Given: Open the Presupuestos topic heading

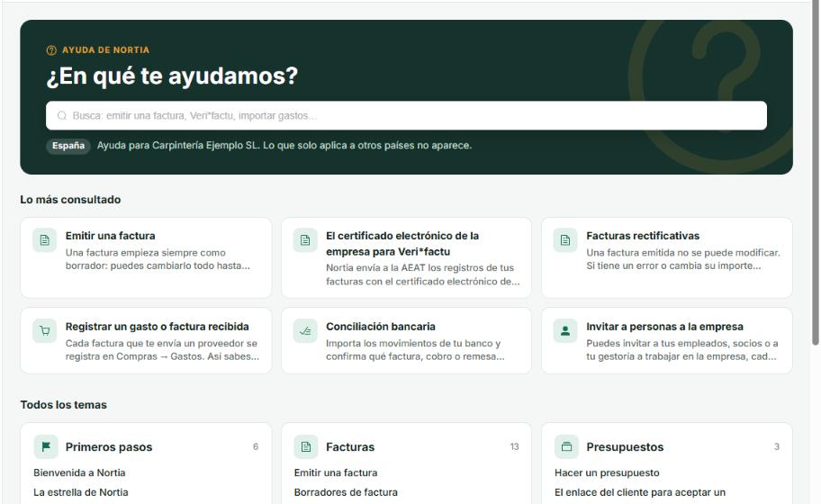Looking at the screenshot, I should (625, 447).
